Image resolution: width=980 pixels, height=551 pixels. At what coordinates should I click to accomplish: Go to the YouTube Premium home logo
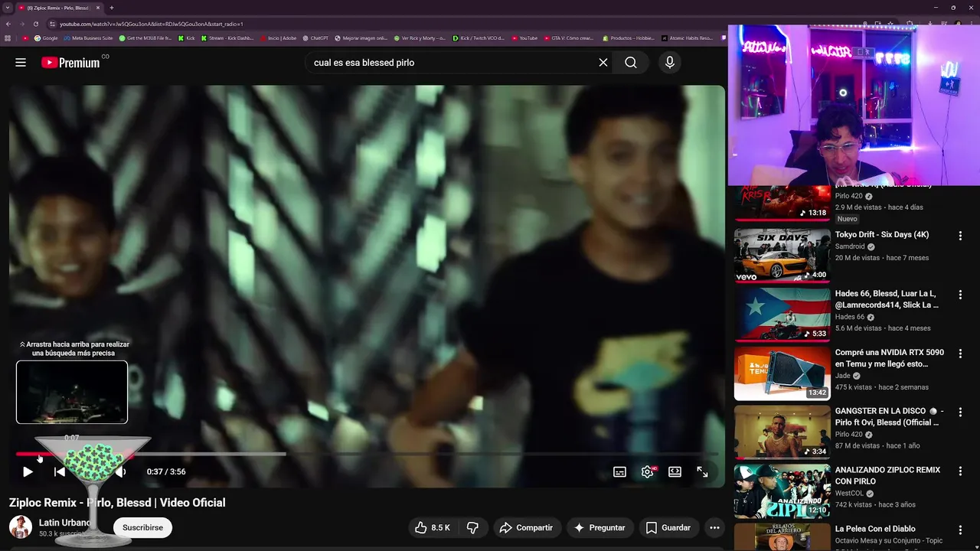(70, 63)
